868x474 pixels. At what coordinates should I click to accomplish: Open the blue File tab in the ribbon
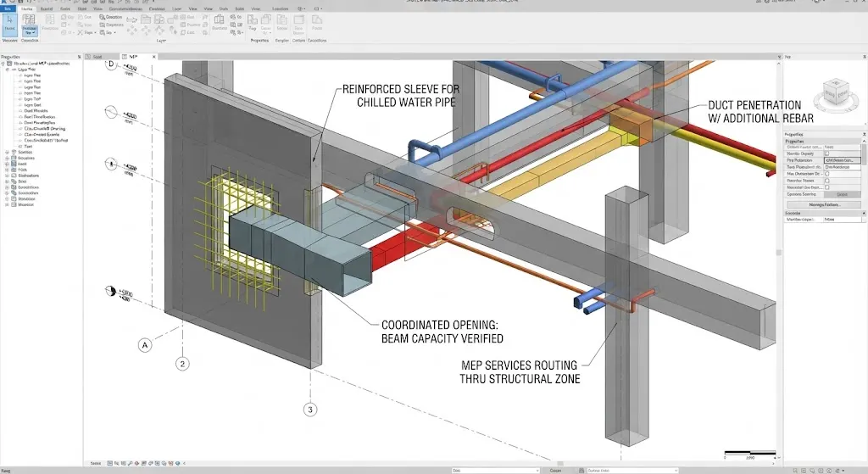click(x=8, y=8)
